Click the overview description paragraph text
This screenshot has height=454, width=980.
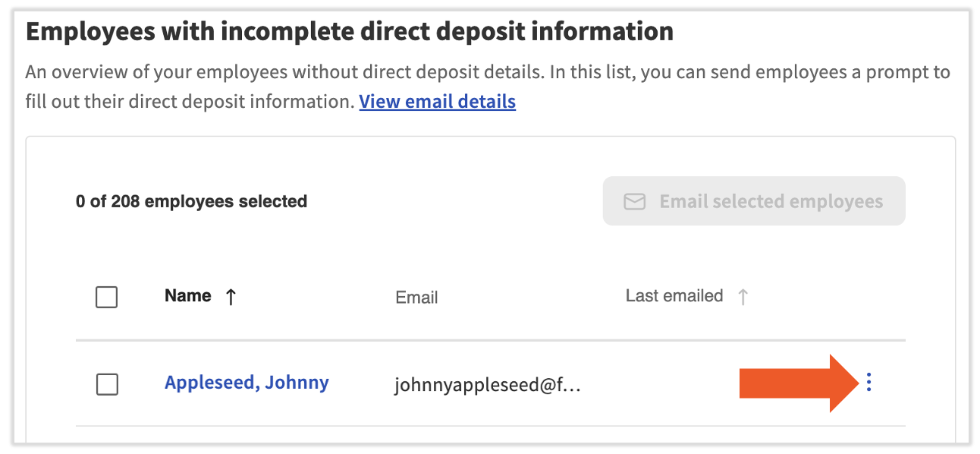(x=485, y=74)
